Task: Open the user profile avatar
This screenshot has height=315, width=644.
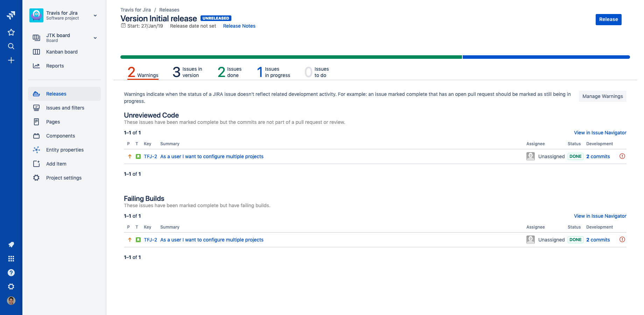Action: [11, 301]
